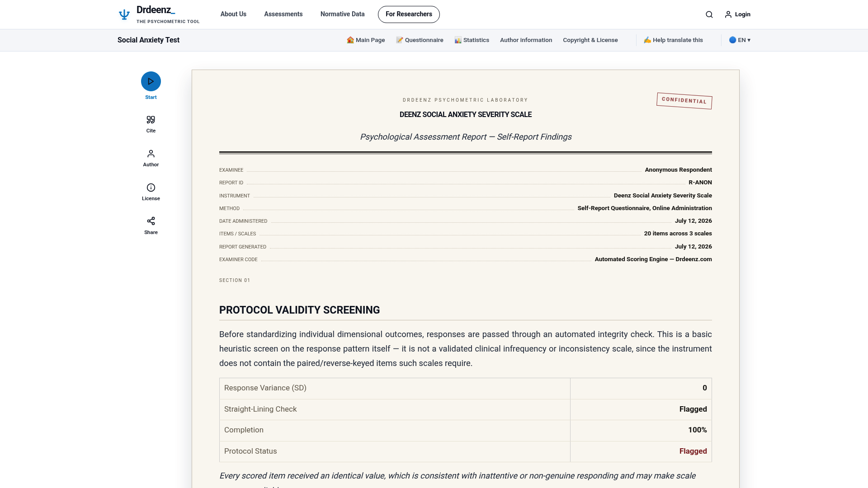Open the Statistics tab link
The image size is (868, 488).
pyautogui.click(x=476, y=40)
